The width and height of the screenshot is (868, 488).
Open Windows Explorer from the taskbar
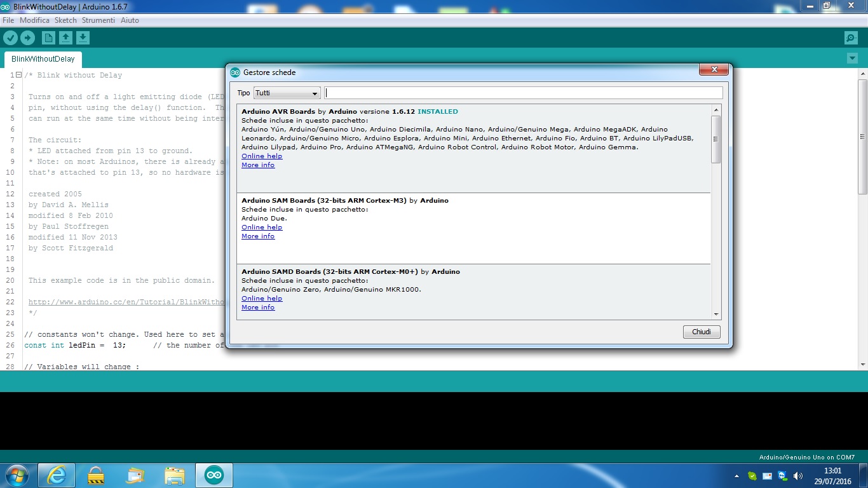pyautogui.click(x=174, y=475)
